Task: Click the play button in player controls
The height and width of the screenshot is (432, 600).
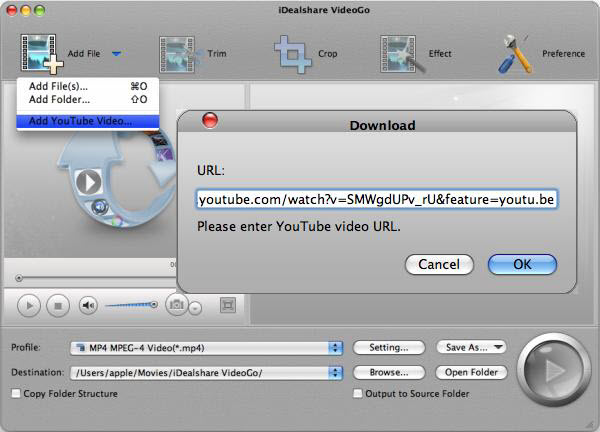Action: [x=29, y=306]
